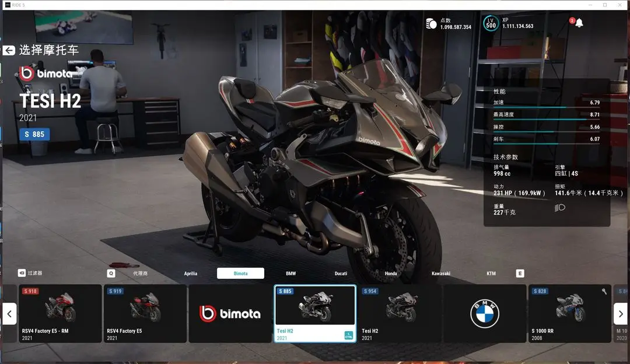Click the bimota brand divider card

coord(230,314)
